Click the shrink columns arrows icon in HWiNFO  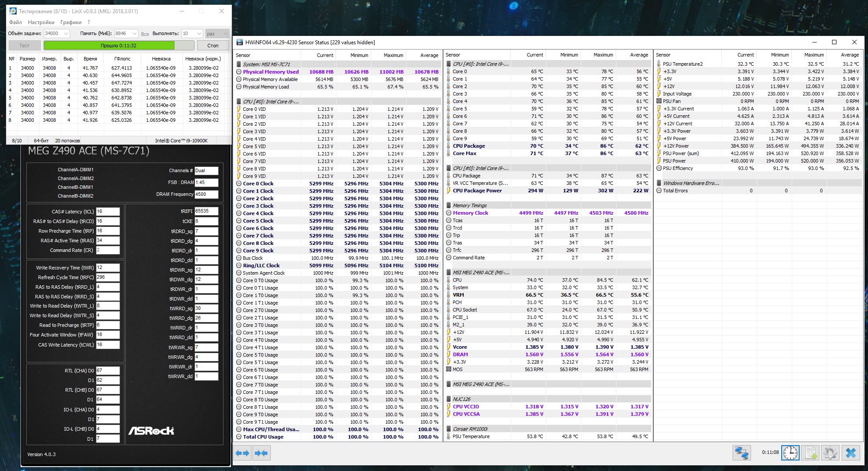(261, 453)
